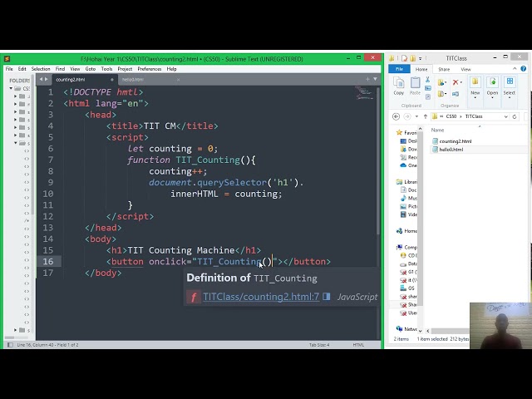Follow the TITClass/counting2.html:7 definition link
This screenshot has height=399, width=532.
click(x=261, y=297)
